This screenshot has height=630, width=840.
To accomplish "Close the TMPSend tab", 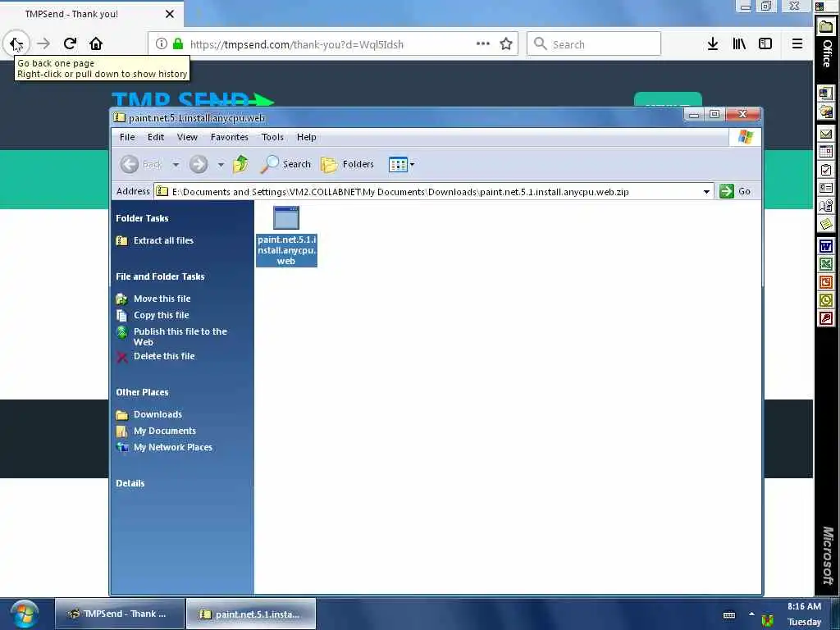I will click(x=170, y=14).
